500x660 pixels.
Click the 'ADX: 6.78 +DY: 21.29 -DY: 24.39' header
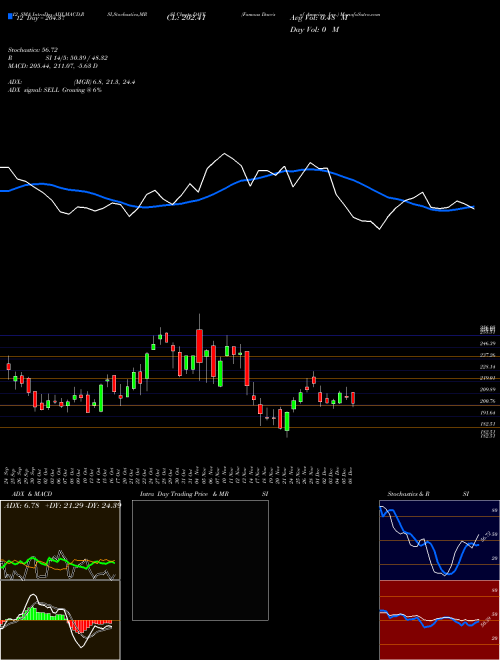coord(62,505)
